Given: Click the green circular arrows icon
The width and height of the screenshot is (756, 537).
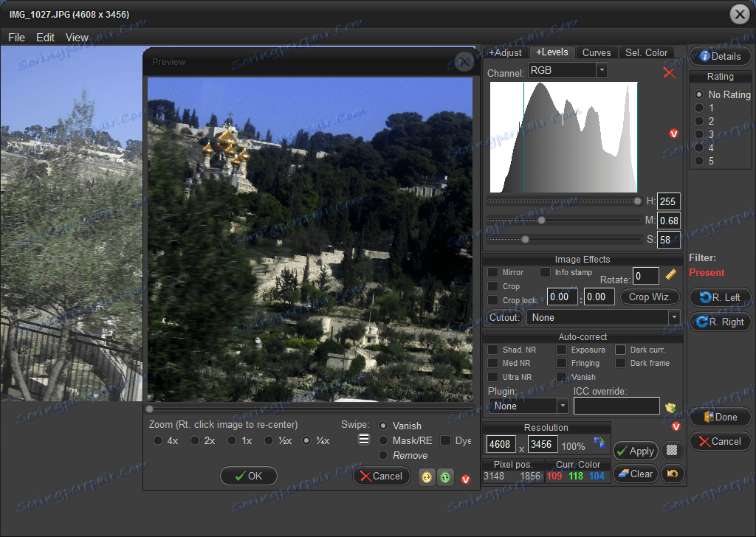Looking at the screenshot, I should click(x=444, y=477).
